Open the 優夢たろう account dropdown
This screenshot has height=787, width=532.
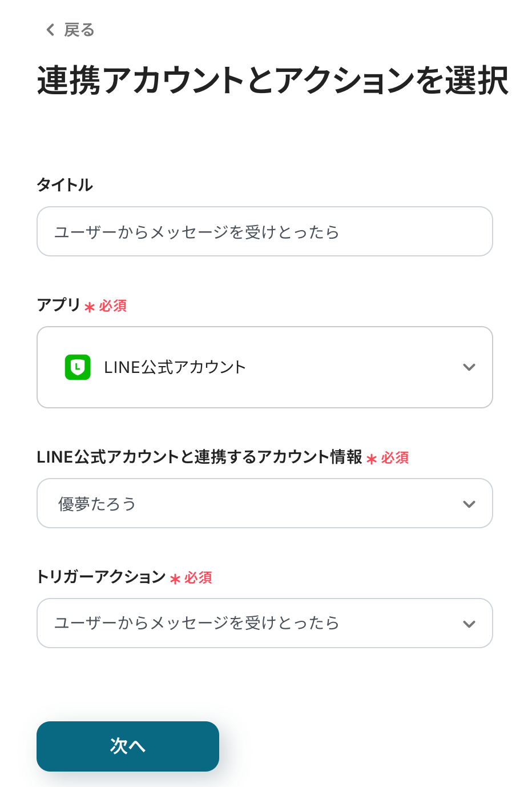tap(264, 503)
